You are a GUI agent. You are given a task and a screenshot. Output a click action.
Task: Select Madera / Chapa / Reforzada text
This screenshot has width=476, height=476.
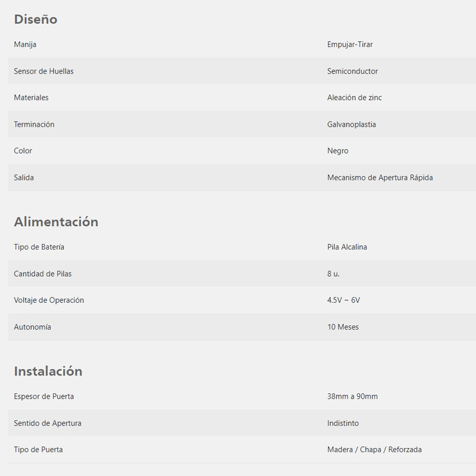tap(374, 450)
